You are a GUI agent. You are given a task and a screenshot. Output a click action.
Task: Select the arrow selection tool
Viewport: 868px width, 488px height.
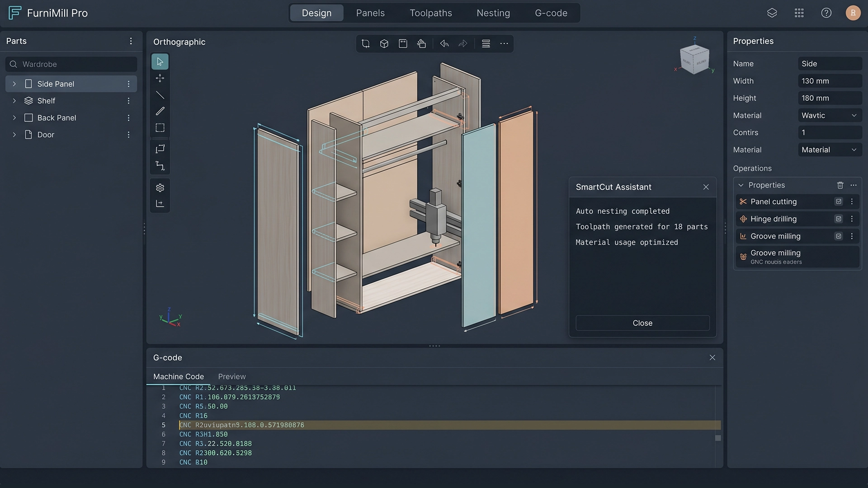(x=160, y=61)
